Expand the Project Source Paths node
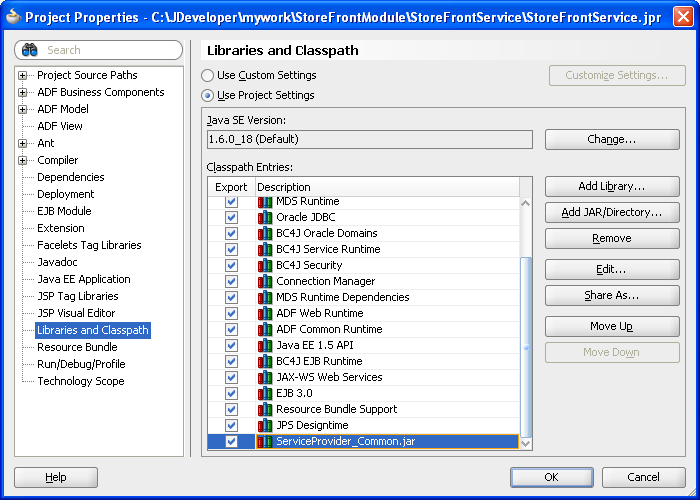 pyautogui.click(x=22, y=75)
